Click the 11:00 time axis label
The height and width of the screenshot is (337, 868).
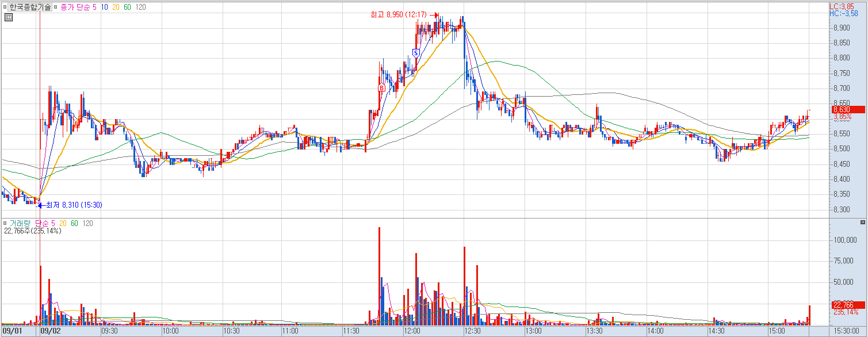(x=290, y=331)
